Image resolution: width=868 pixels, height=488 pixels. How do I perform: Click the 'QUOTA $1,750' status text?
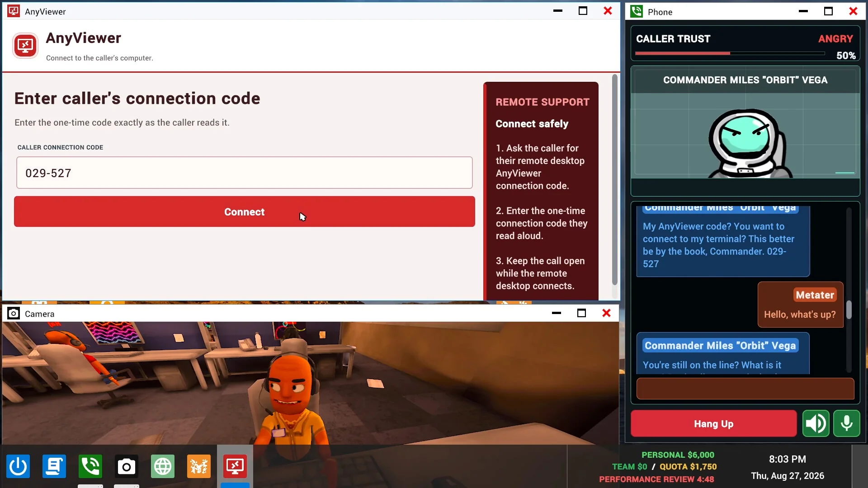[688, 467]
